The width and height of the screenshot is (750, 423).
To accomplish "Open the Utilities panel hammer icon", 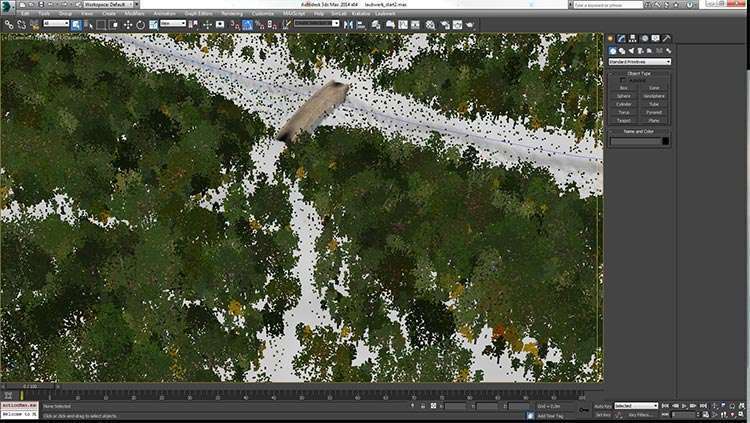I will pos(667,39).
